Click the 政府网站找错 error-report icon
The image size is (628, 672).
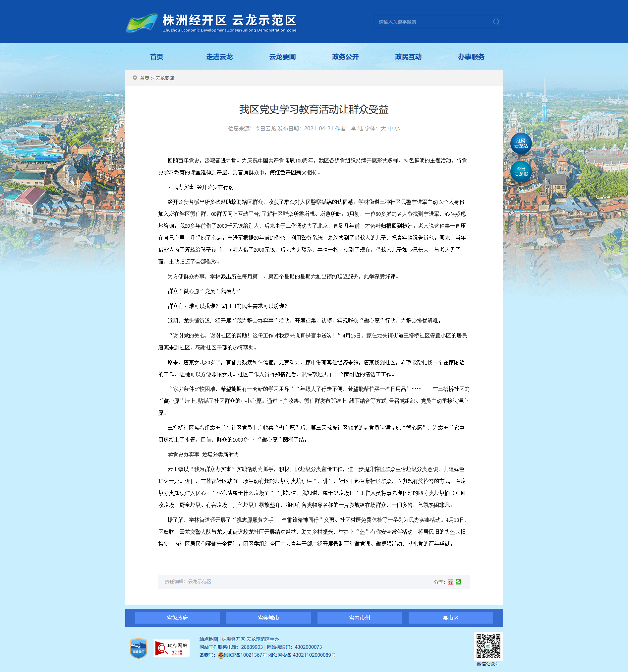(x=171, y=648)
